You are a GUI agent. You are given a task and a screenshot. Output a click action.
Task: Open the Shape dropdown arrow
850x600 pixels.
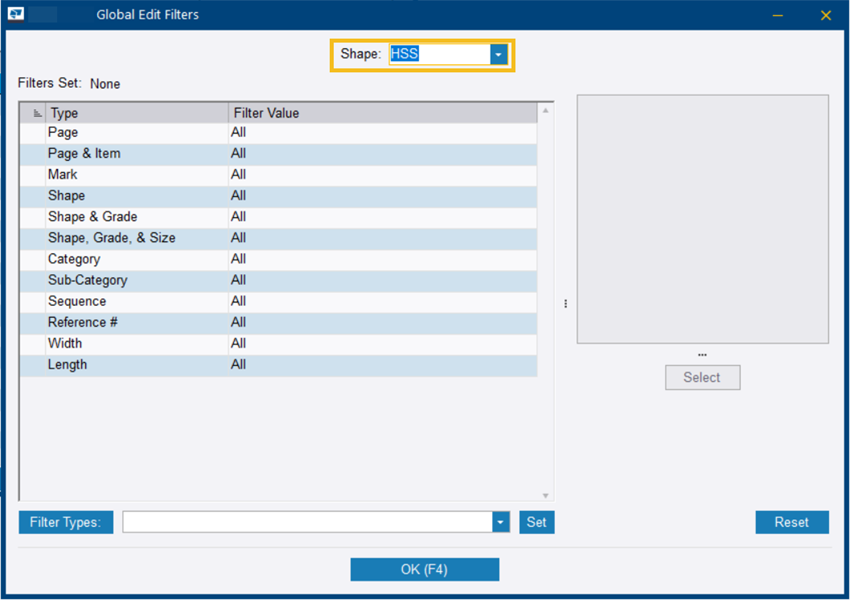click(498, 54)
